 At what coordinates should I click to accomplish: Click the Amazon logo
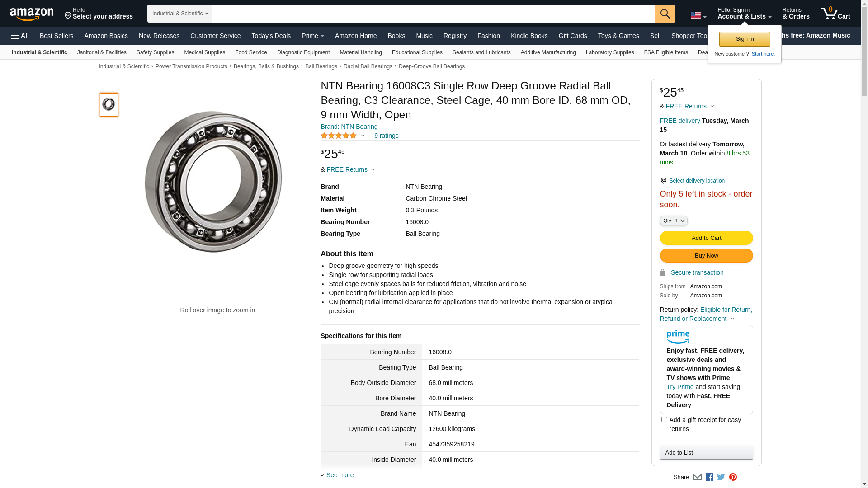pos(32,14)
